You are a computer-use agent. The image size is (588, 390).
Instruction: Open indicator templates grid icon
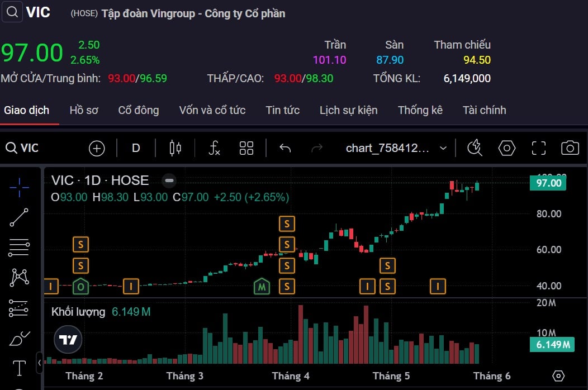[x=246, y=148]
